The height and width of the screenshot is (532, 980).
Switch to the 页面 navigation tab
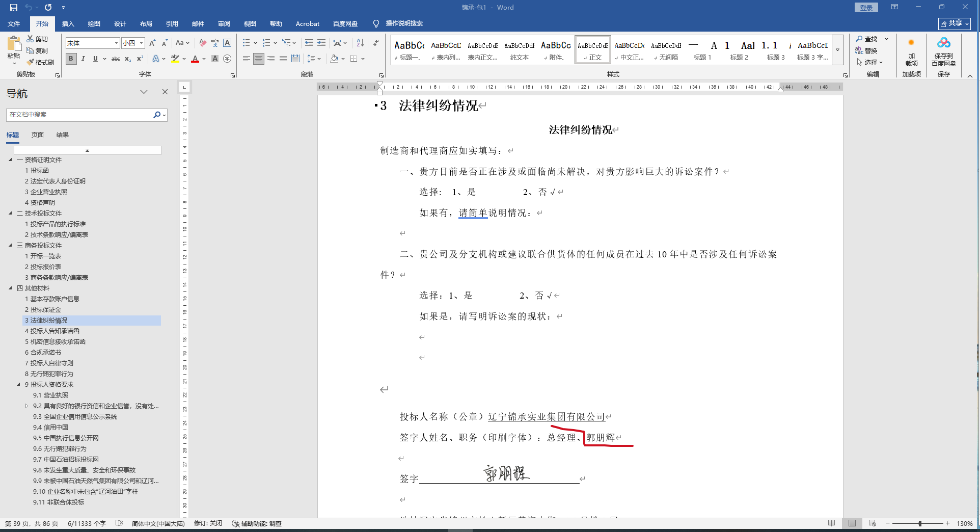pos(38,135)
